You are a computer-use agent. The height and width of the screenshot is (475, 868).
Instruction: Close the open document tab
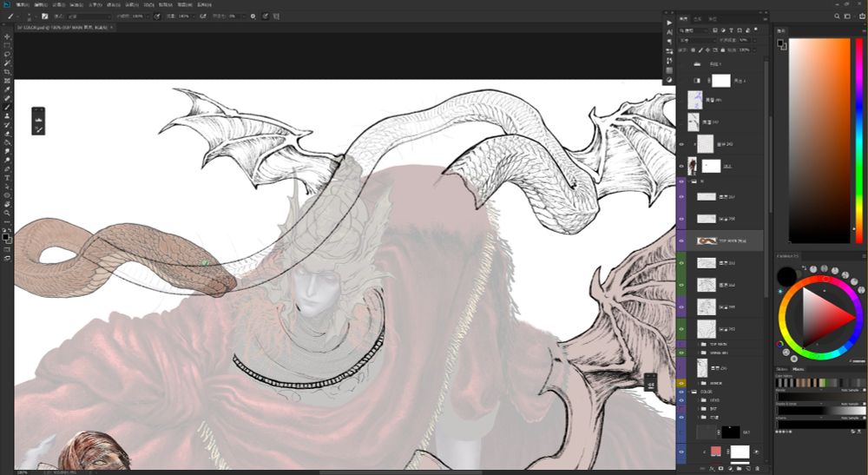click(x=112, y=27)
